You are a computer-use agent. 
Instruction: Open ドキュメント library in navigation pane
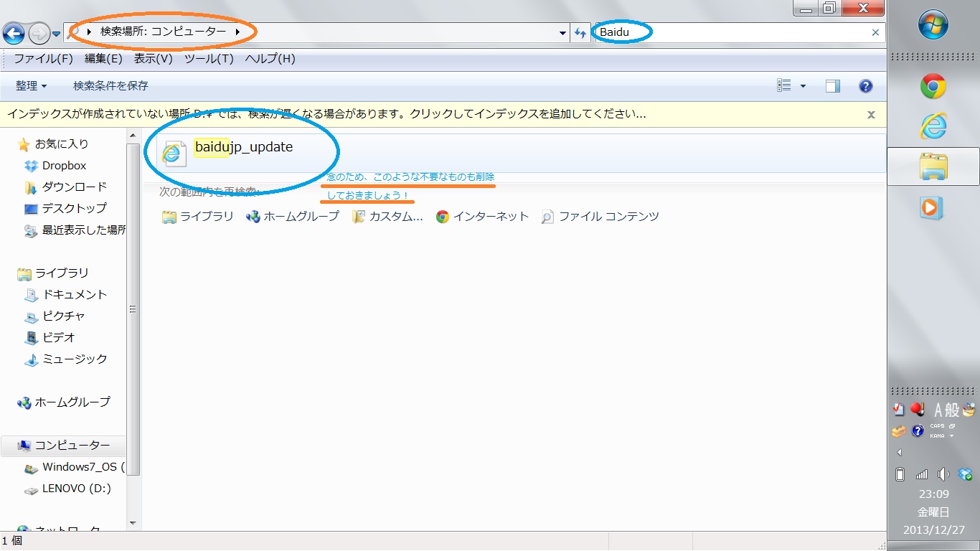click(75, 295)
